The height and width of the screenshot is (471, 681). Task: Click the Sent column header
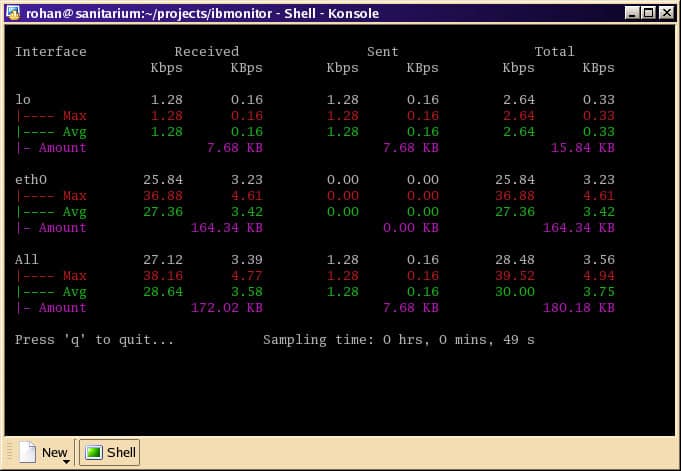pos(383,52)
